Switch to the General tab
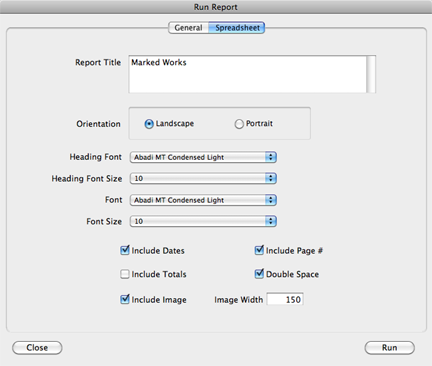The height and width of the screenshot is (366, 432). coord(188,28)
